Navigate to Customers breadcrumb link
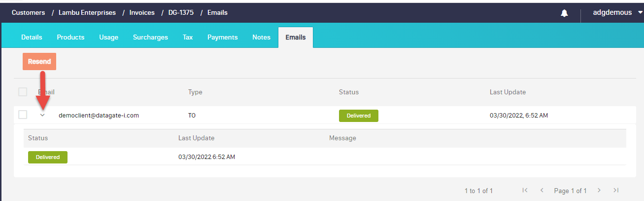This screenshot has height=201, width=644. tap(27, 12)
